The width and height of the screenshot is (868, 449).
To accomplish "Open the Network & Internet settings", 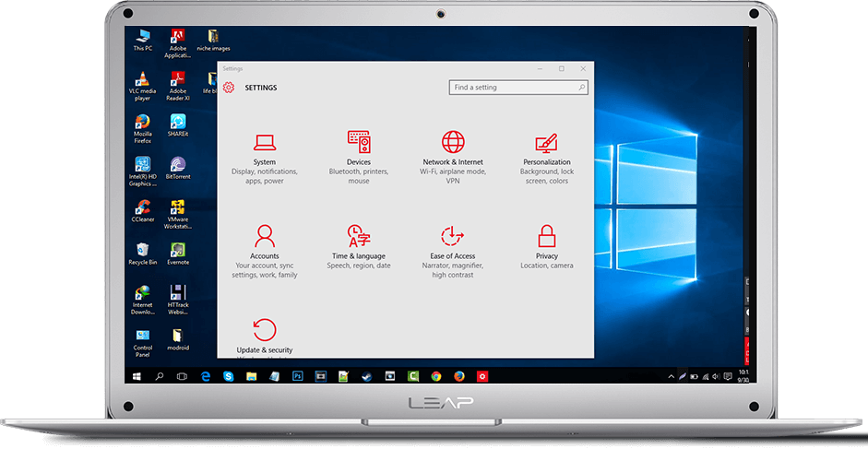I will pyautogui.click(x=453, y=159).
